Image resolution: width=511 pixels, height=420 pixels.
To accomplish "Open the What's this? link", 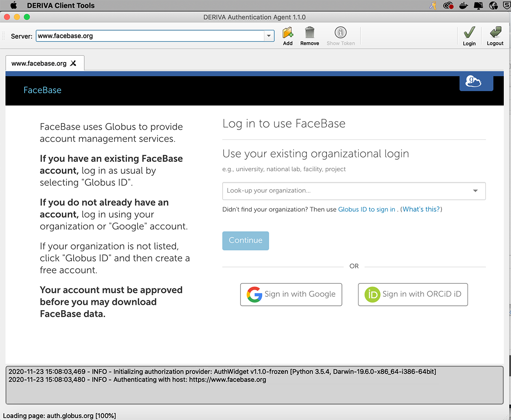I will (x=421, y=210).
